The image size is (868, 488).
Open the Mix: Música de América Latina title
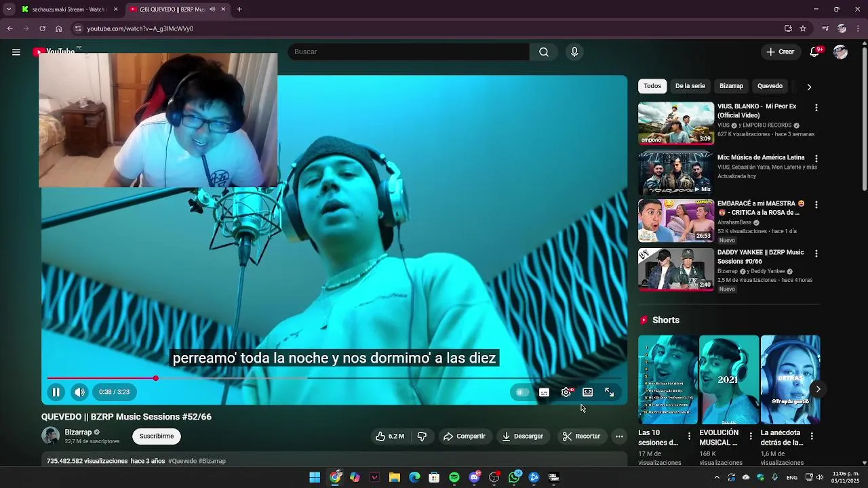pyautogui.click(x=761, y=157)
